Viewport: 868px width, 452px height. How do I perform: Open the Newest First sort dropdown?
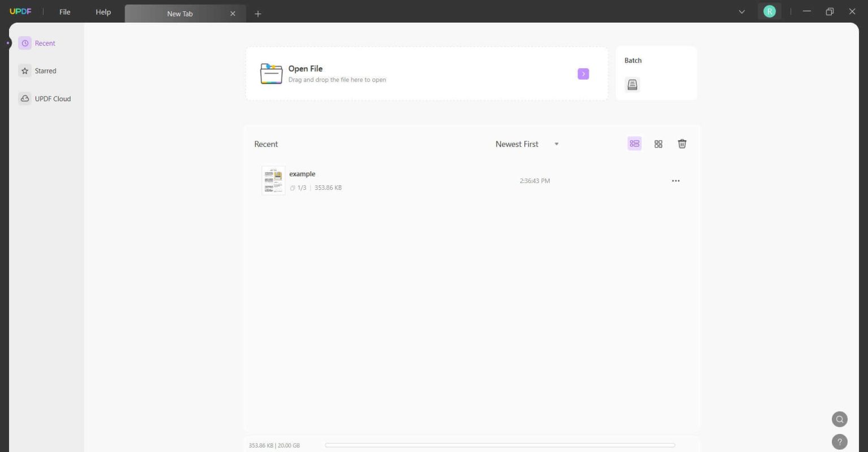point(527,144)
